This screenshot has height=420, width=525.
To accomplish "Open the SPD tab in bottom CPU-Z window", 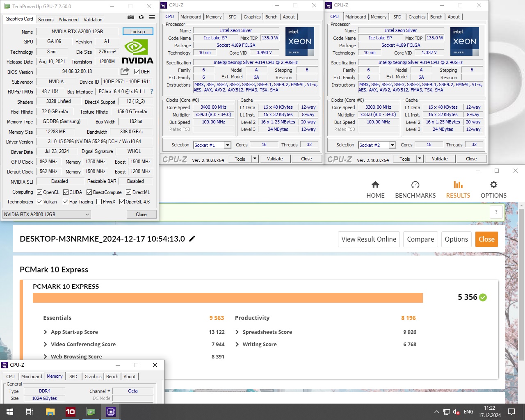I will coord(73,377).
